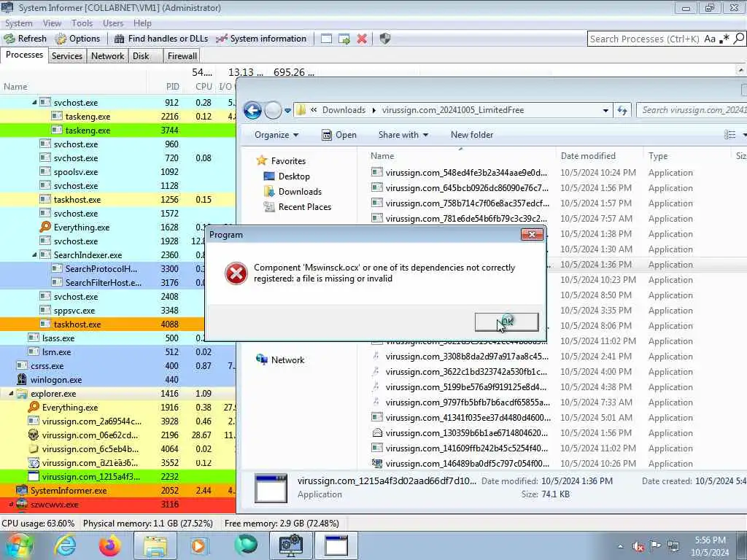747x560 pixels.
Task: Open the Share with dropdown
Action: point(403,135)
